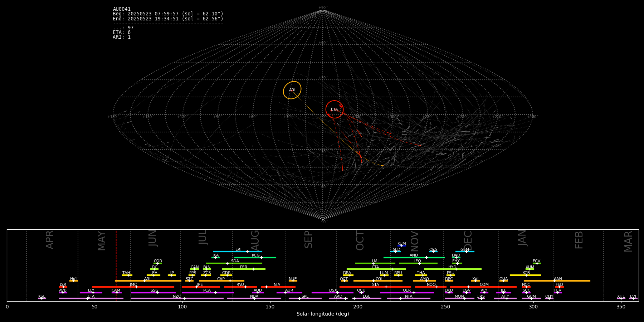Image resolution: width=644 pixels, height=322 pixels.
Task: Click the 150 tick on solar longitude axis
Action: (270, 307)
